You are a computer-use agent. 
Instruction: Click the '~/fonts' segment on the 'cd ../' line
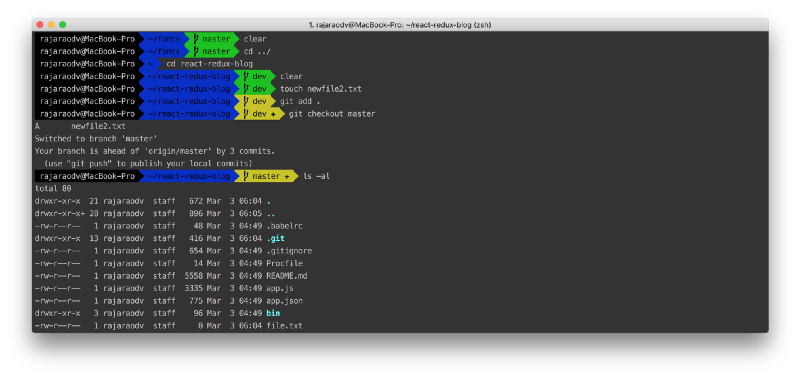pyautogui.click(x=163, y=52)
